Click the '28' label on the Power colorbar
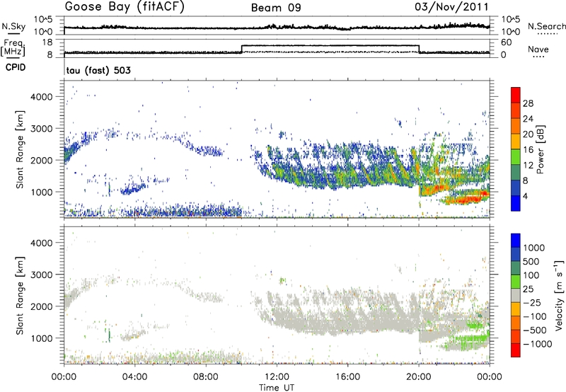 528,103
